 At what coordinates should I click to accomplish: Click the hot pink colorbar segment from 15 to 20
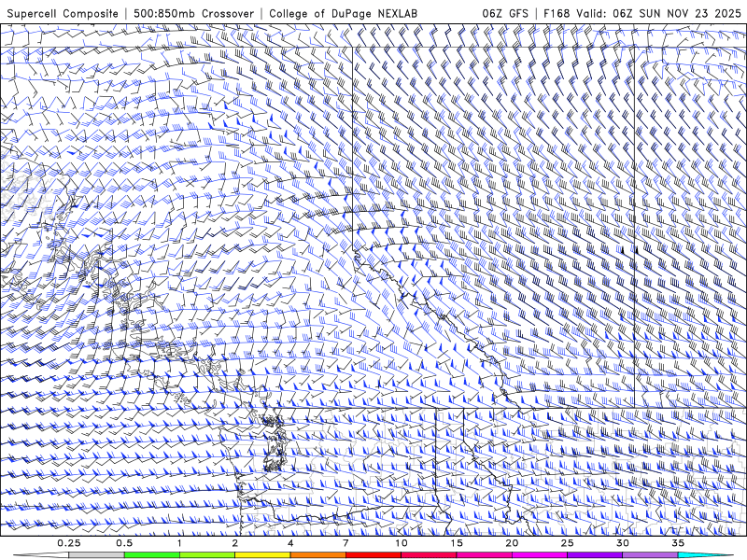point(484,555)
